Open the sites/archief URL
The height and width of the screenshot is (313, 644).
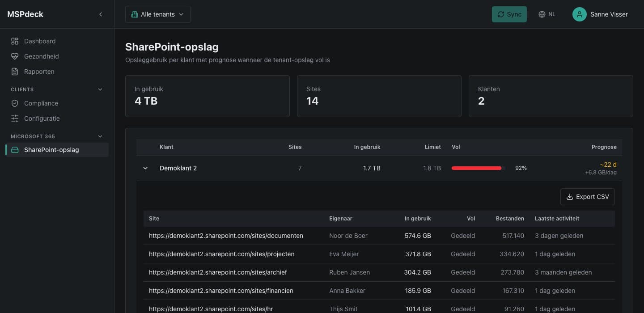click(218, 272)
